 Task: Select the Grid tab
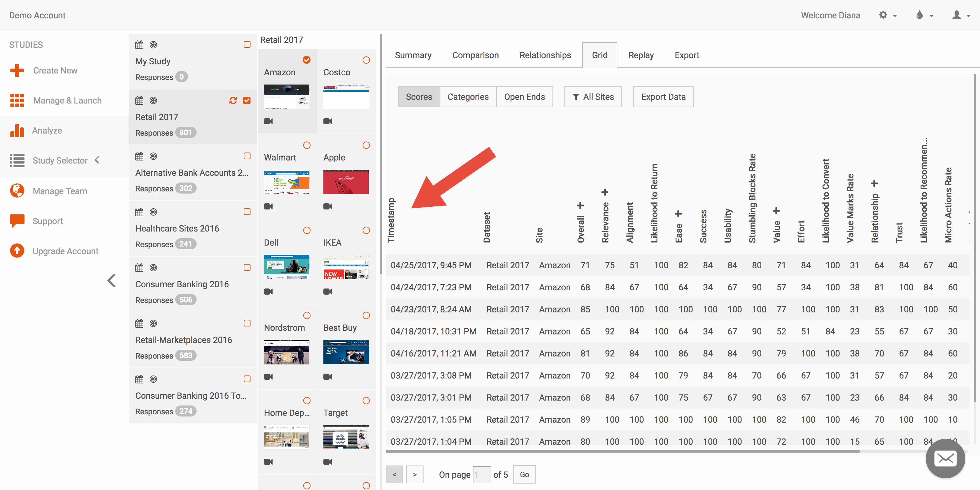[600, 55]
